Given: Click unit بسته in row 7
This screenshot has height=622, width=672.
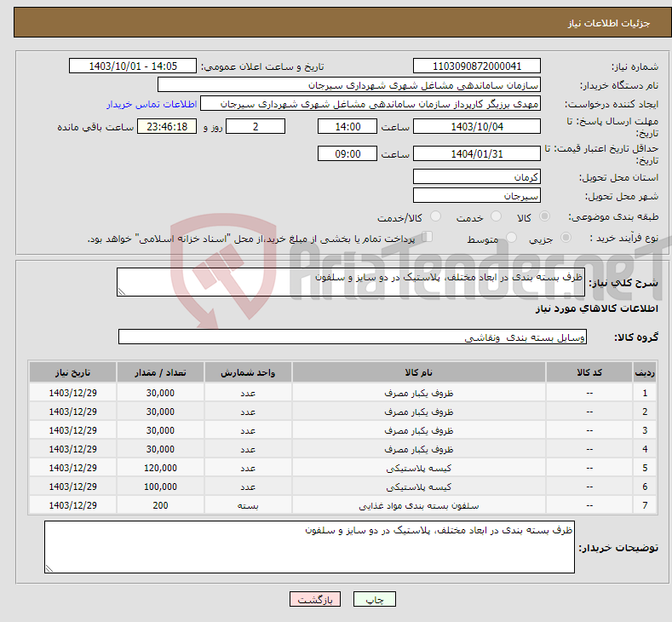Looking at the screenshot, I should coord(248,506).
